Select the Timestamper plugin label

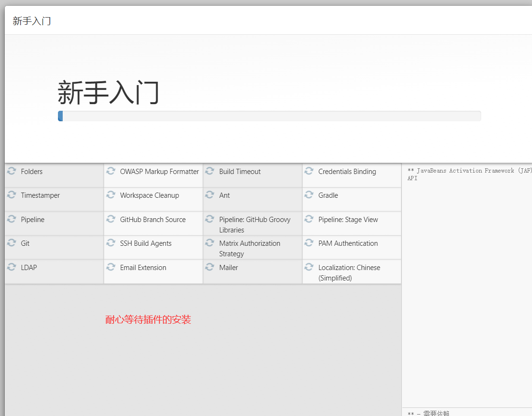coord(40,195)
